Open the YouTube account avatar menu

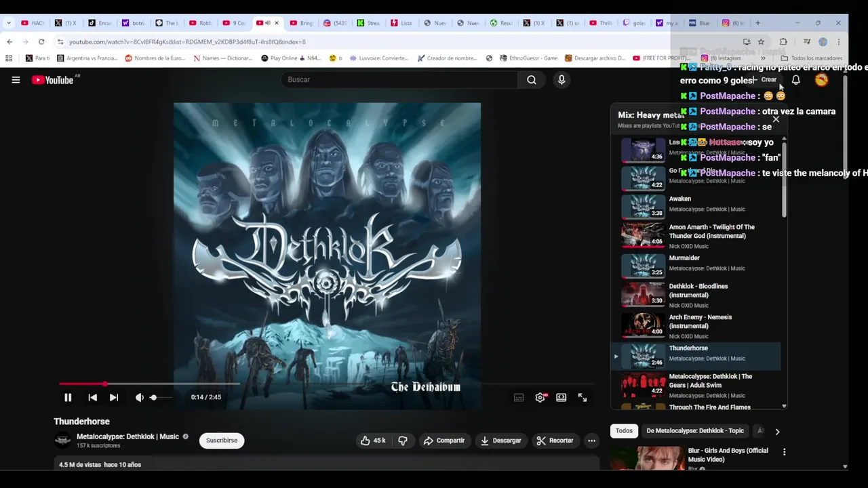[822, 80]
